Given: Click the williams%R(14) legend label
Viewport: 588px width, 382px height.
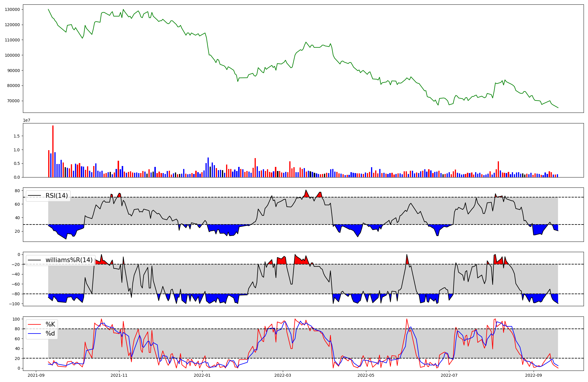Looking at the screenshot, I should pos(69,260).
